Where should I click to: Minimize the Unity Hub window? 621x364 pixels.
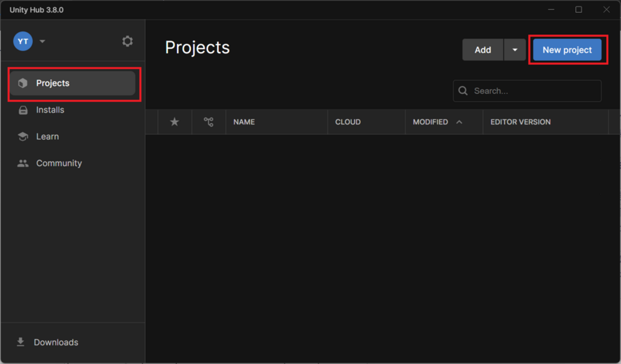(551, 9)
